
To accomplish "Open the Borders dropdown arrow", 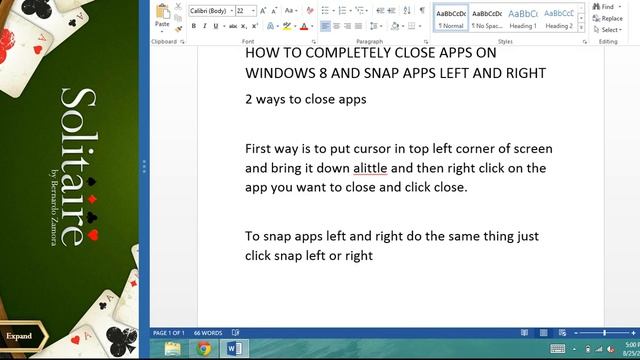I will pos(420,27).
